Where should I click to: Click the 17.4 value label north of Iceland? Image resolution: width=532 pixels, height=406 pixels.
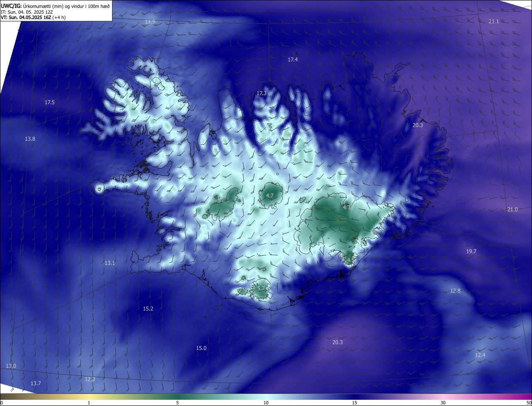293,60
